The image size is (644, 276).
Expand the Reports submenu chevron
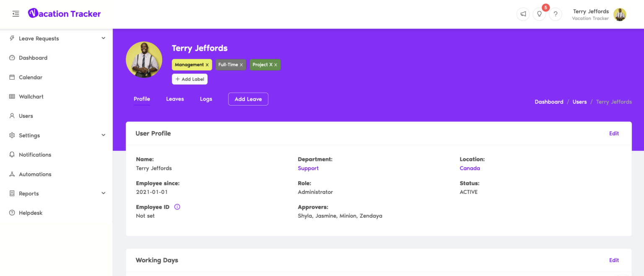pos(104,193)
